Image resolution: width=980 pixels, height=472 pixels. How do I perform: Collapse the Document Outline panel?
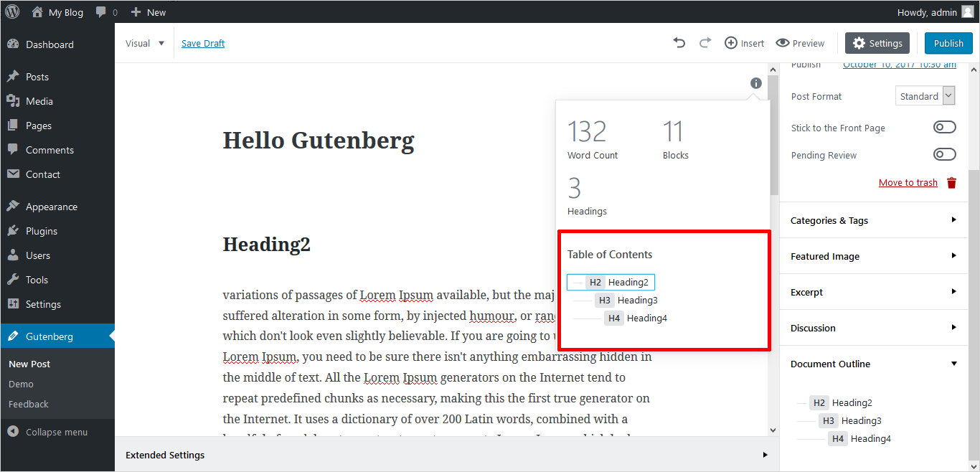pos(872,364)
